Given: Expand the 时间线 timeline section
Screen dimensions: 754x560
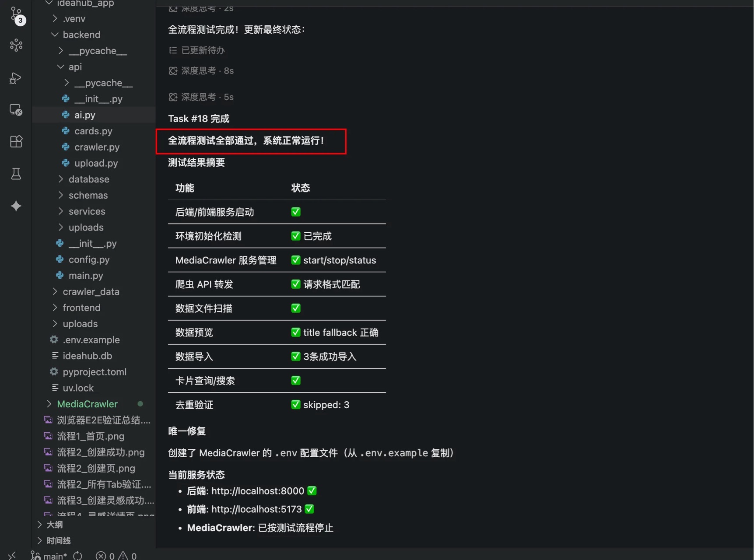Looking at the screenshot, I should [x=58, y=540].
